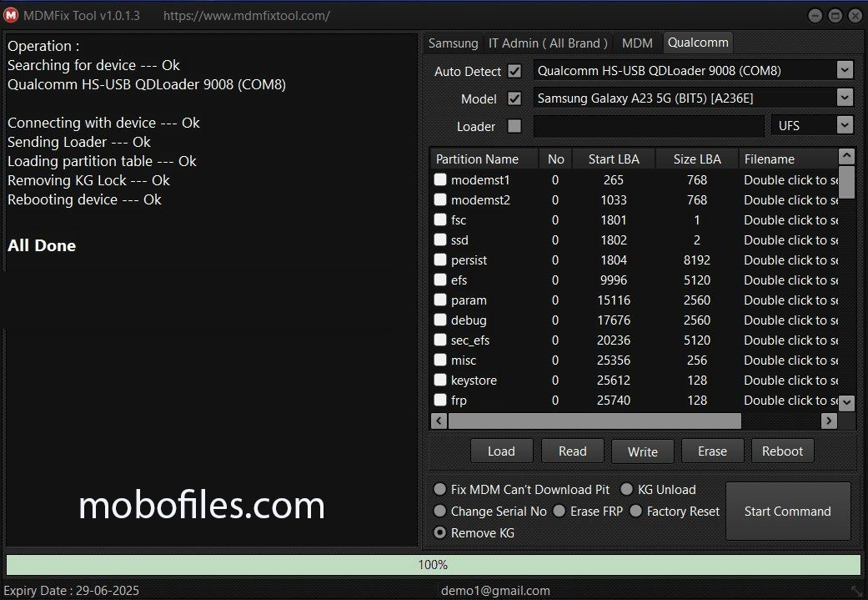The width and height of the screenshot is (868, 600).
Task: Click the Read button
Action: [x=572, y=451]
